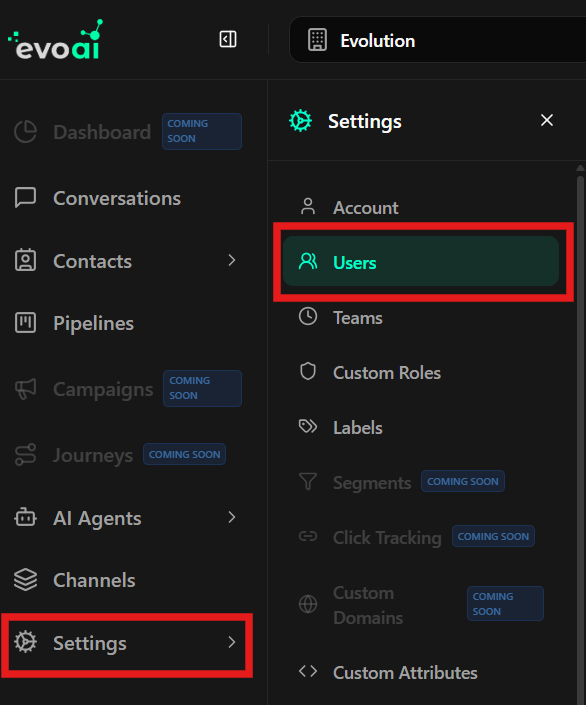This screenshot has height=705, width=586.
Task: Select Users in Settings panel
Action: click(420, 261)
